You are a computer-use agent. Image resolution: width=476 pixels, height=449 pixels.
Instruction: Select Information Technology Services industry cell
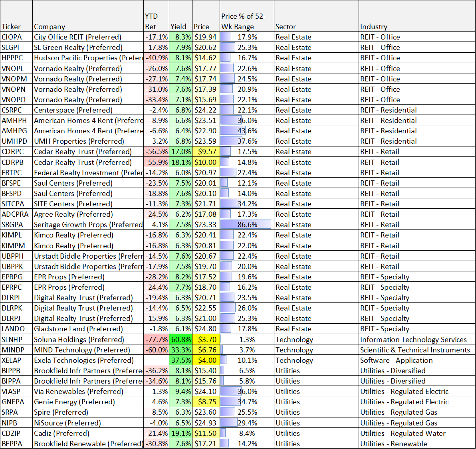pos(417,339)
